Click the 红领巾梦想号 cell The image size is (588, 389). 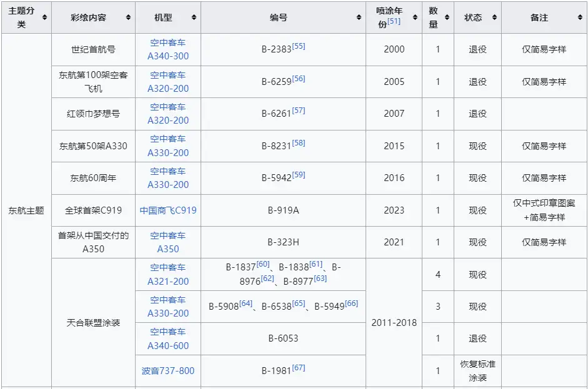click(x=93, y=114)
